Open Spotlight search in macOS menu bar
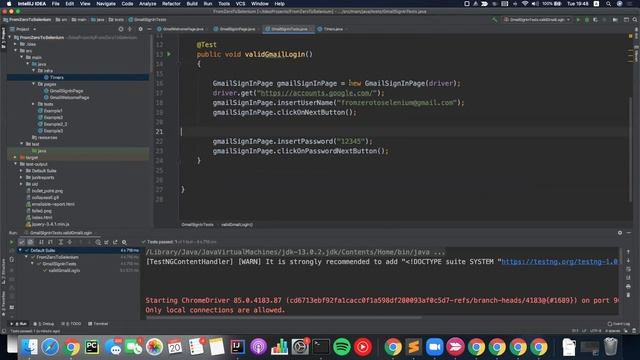Screen dimensions: 640x360 pos(608,4)
